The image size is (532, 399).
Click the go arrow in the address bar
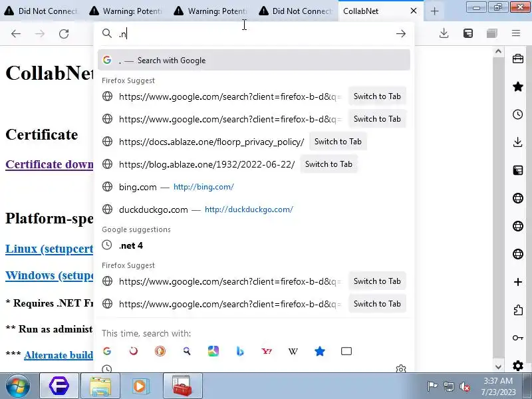click(401, 34)
